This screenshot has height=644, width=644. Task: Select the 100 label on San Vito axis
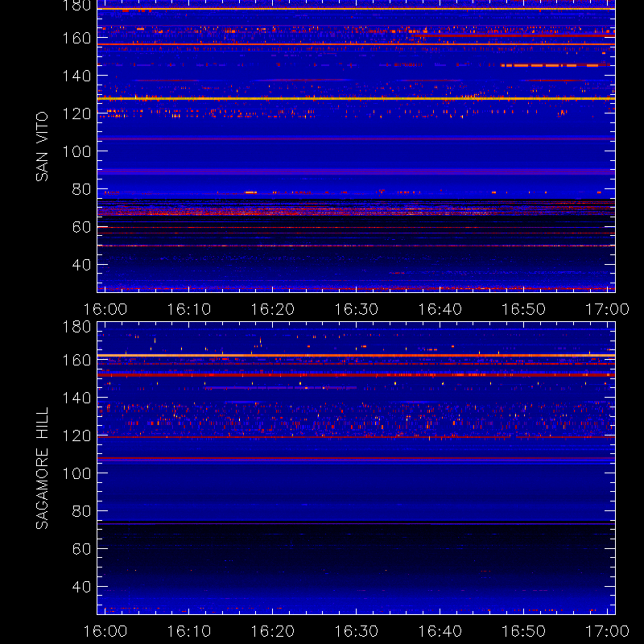[x=76, y=151]
